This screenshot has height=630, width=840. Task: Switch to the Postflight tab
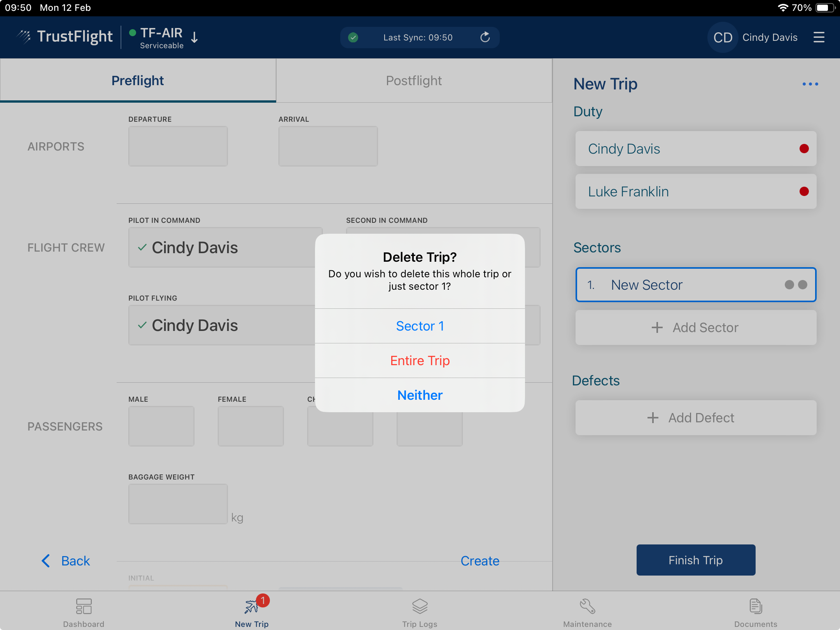click(x=414, y=80)
